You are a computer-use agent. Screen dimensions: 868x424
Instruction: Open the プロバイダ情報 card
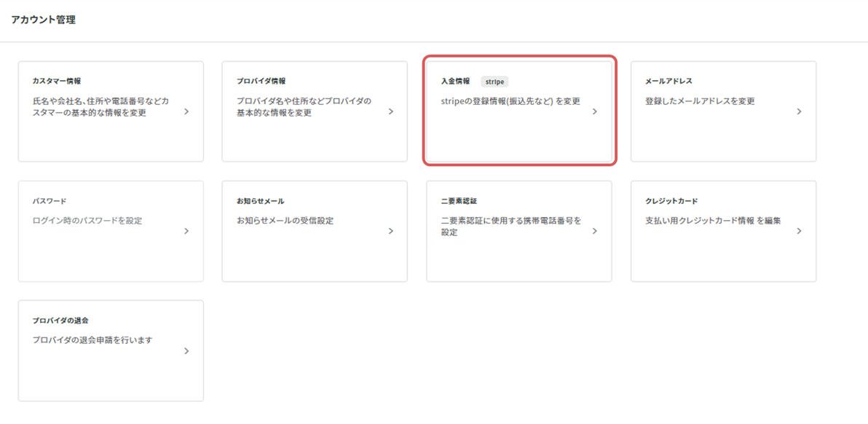[315, 111]
